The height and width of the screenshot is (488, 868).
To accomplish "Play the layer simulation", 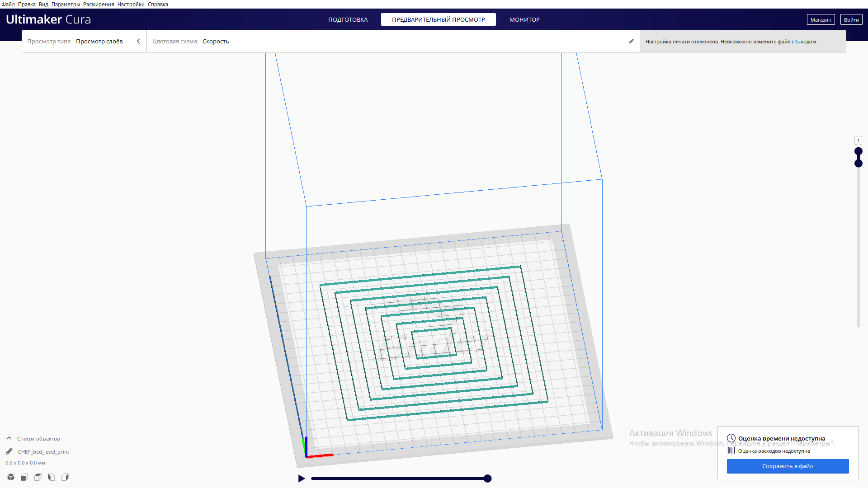I will tap(302, 479).
